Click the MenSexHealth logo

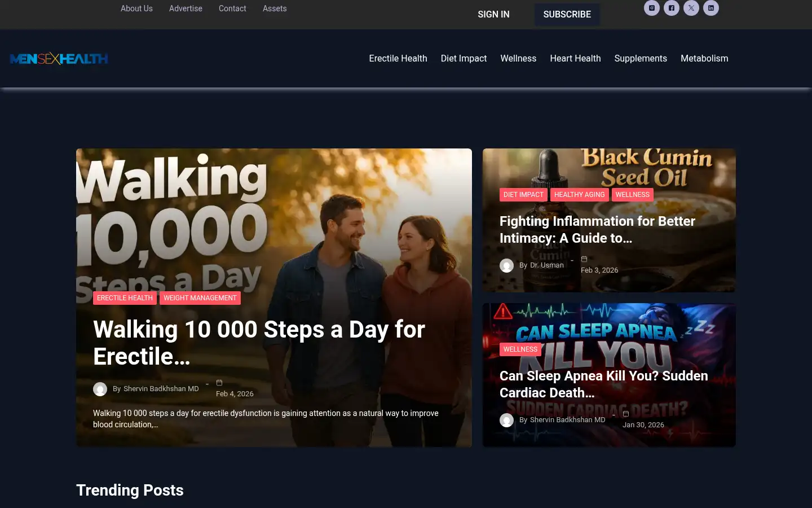(x=59, y=59)
